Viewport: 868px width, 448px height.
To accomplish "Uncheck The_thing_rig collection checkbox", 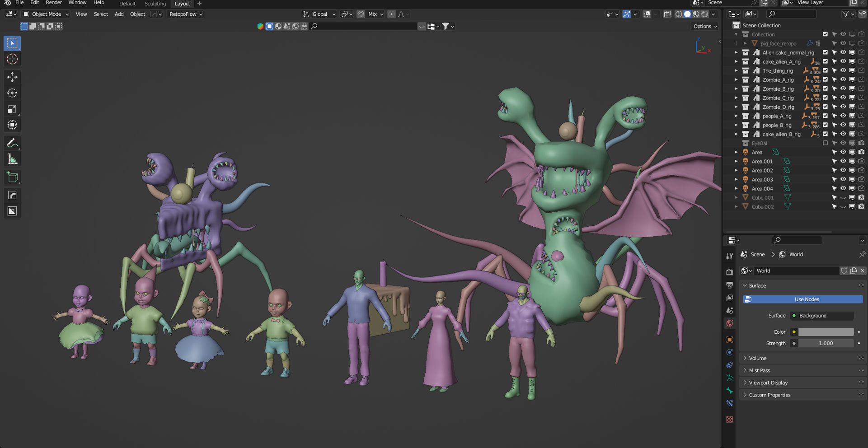I will 825,70.
